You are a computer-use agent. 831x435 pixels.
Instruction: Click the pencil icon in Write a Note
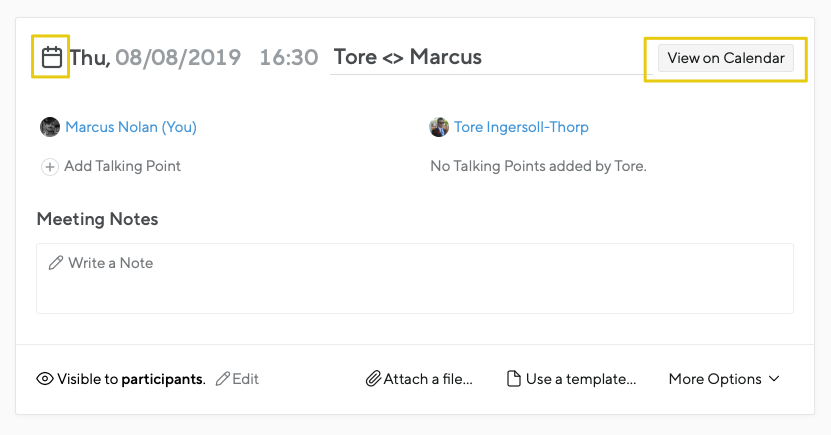[56, 263]
